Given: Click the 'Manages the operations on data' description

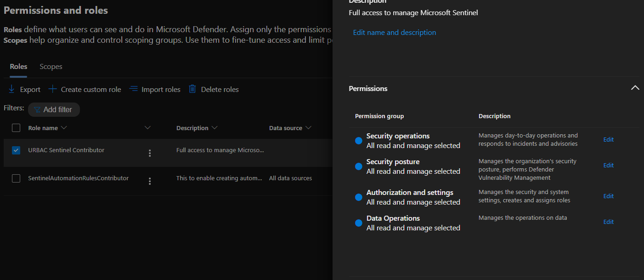Looking at the screenshot, I should click(523, 217).
